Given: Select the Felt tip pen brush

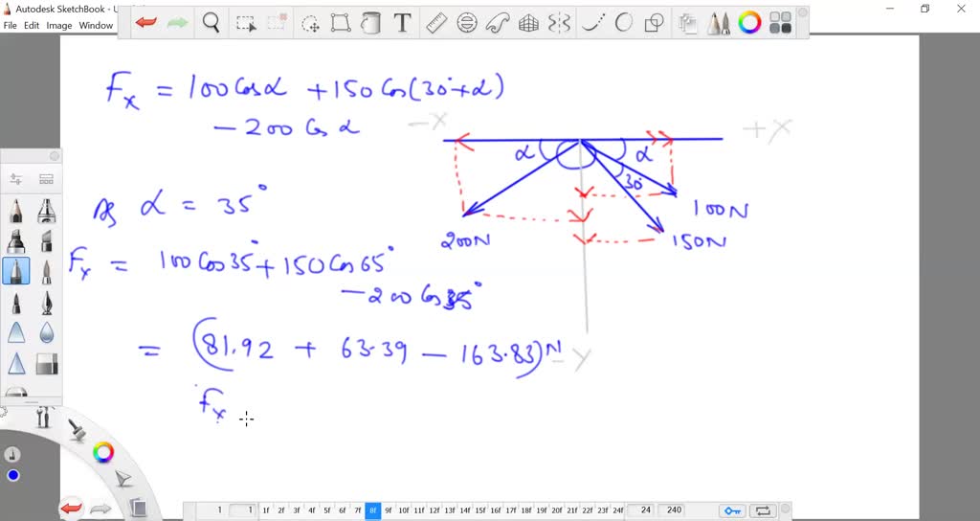Looking at the screenshot, I should [16, 303].
